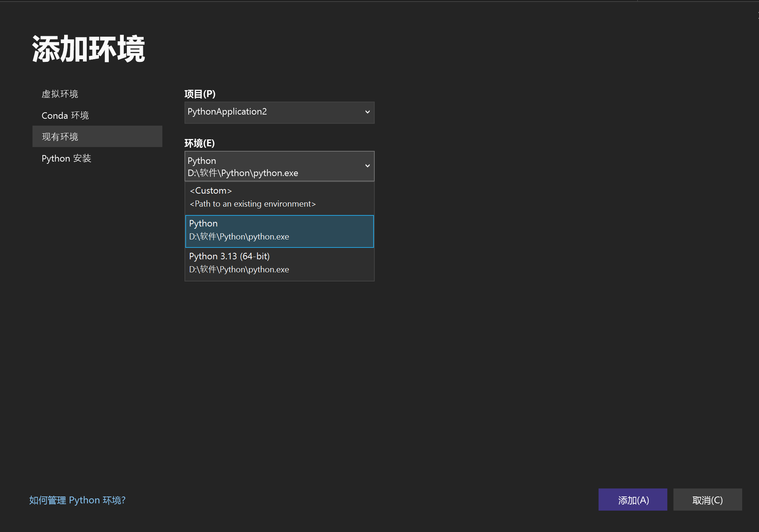The height and width of the screenshot is (532, 759).
Task: Click the 添加环境 dialog heading
Action: [89, 49]
